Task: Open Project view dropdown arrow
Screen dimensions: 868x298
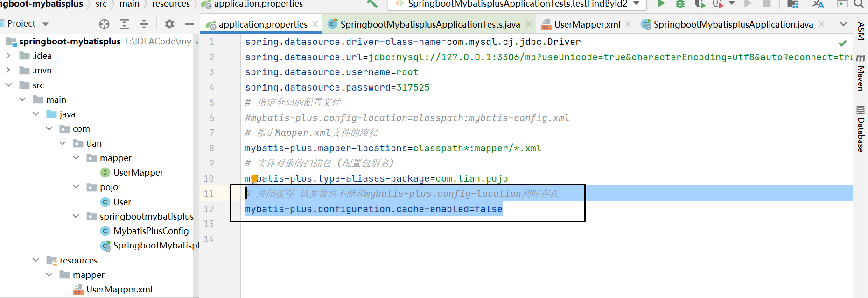Action: click(x=45, y=24)
